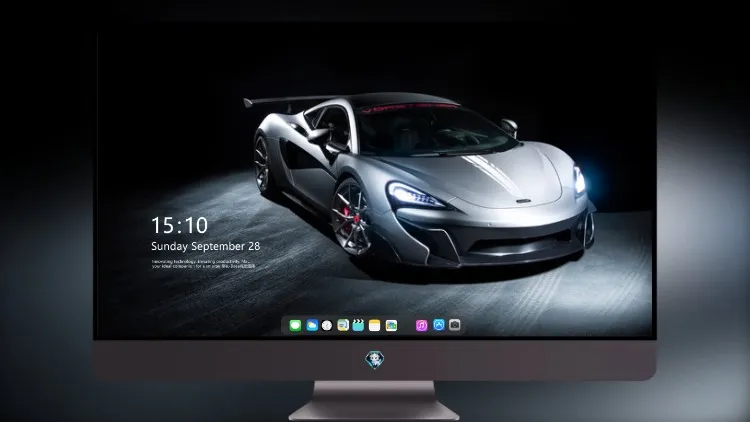Click the mascot logo on monitor chin
The height and width of the screenshot is (422, 750).
375,360
